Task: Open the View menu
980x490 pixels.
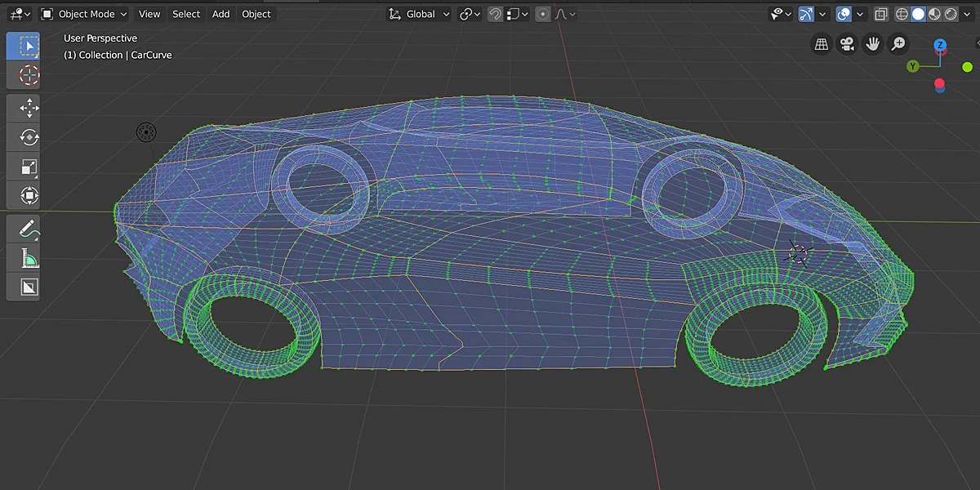Action: pyautogui.click(x=149, y=14)
